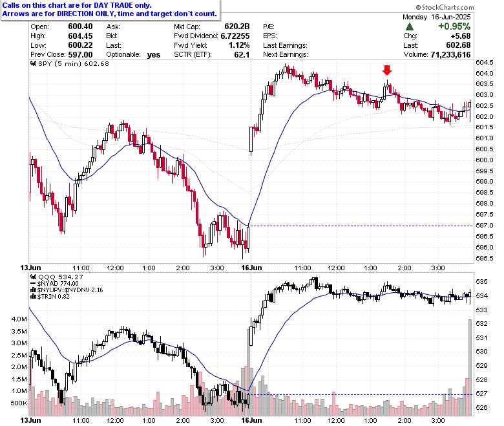Click the final tall volume bar

(x=470, y=368)
